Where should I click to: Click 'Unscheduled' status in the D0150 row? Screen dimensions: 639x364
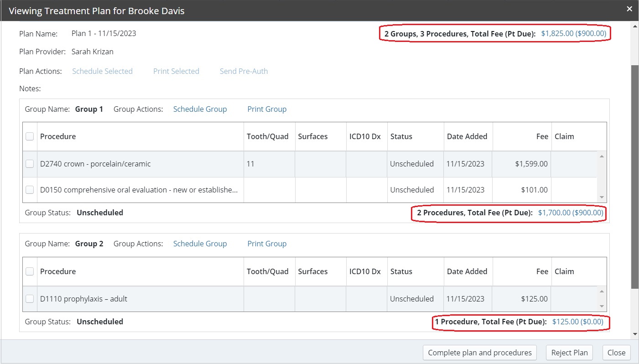click(412, 190)
